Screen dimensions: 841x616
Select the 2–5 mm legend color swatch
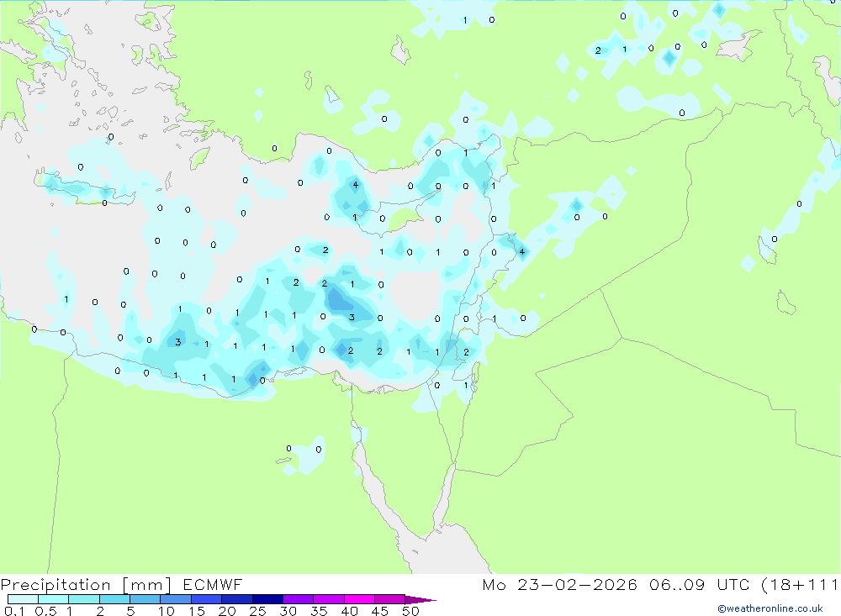[114, 599]
